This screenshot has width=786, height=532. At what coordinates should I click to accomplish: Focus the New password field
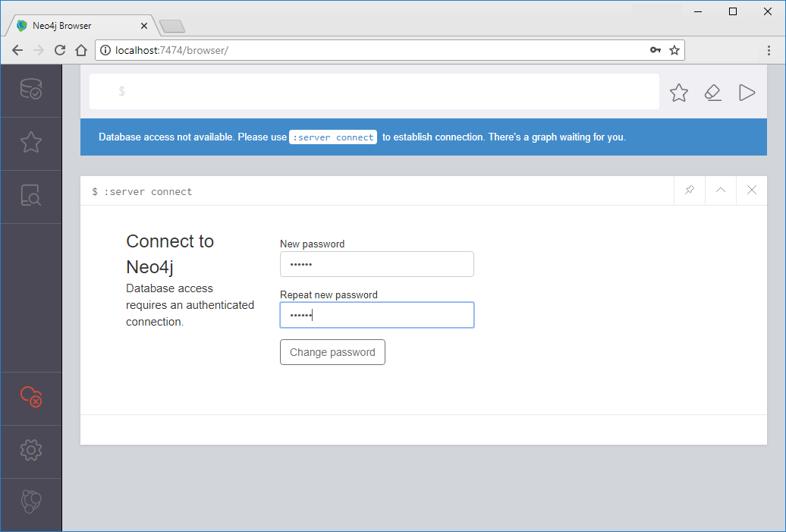tap(376, 264)
